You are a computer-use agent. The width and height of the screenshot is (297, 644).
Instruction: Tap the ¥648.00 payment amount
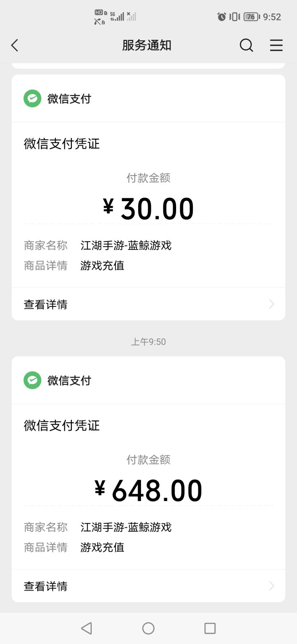148,490
